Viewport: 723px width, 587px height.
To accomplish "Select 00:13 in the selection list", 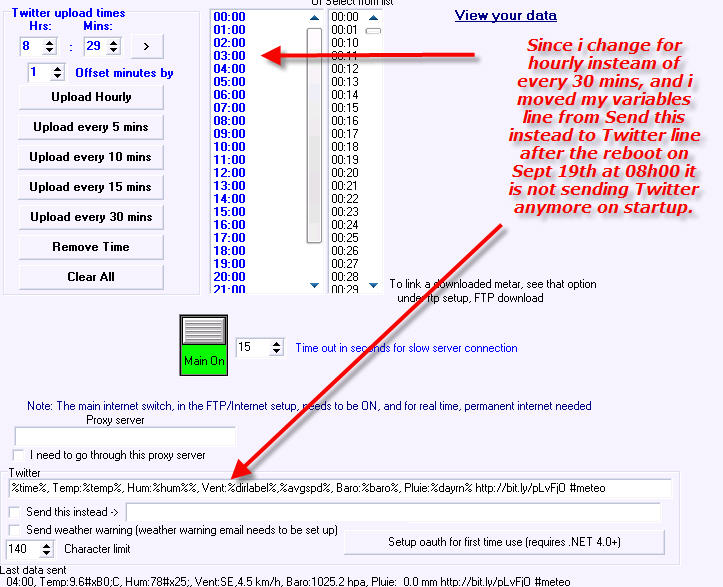I will pyautogui.click(x=345, y=82).
